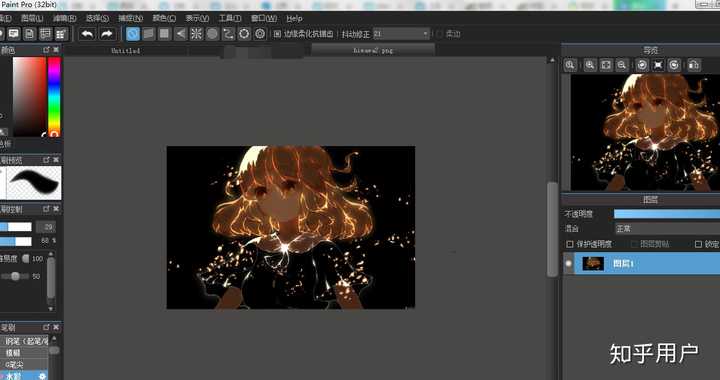Click the layer opacity slider bar
This screenshot has height=380, width=720.
667,214
